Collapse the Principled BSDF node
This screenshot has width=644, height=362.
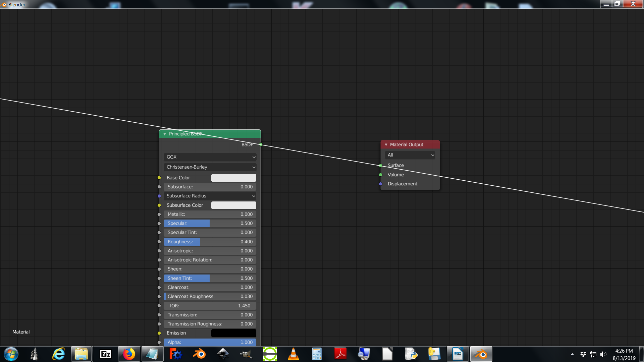tap(165, 134)
